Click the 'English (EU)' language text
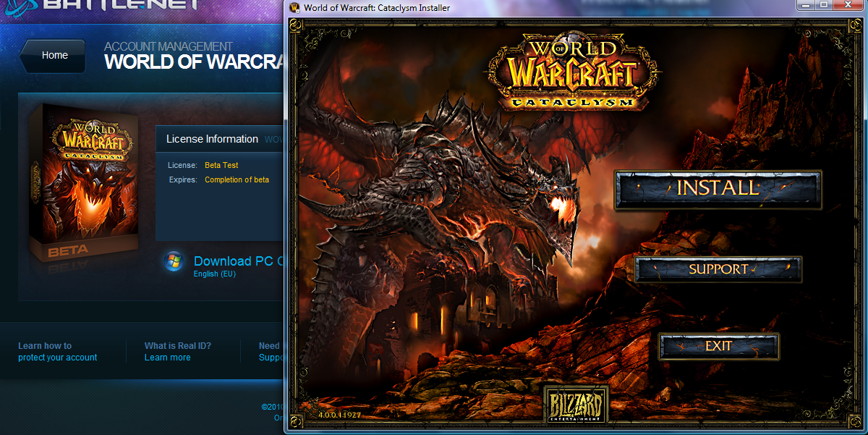 [x=215, y=274]
